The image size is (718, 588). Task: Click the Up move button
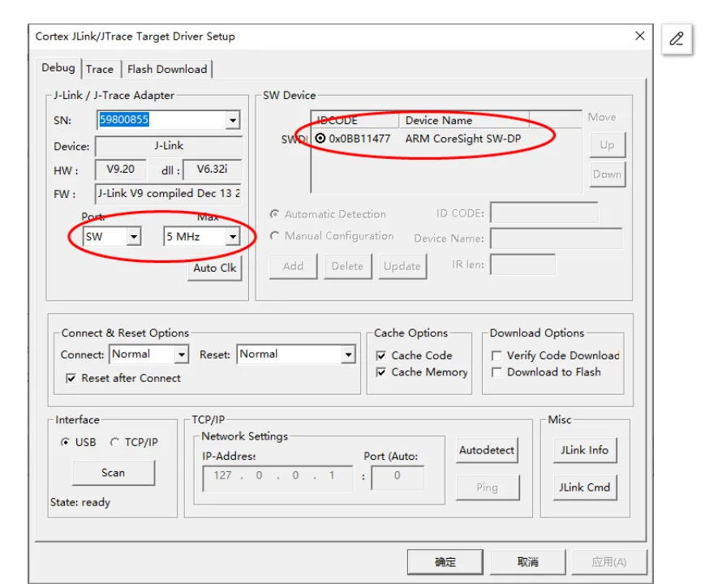tap(607, 145)
